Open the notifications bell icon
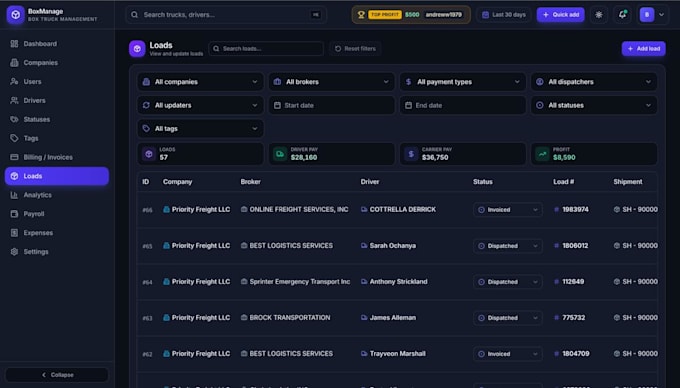The width and height of the screenshot is (680, 388). pyautogui.click(x=622, y=15)
